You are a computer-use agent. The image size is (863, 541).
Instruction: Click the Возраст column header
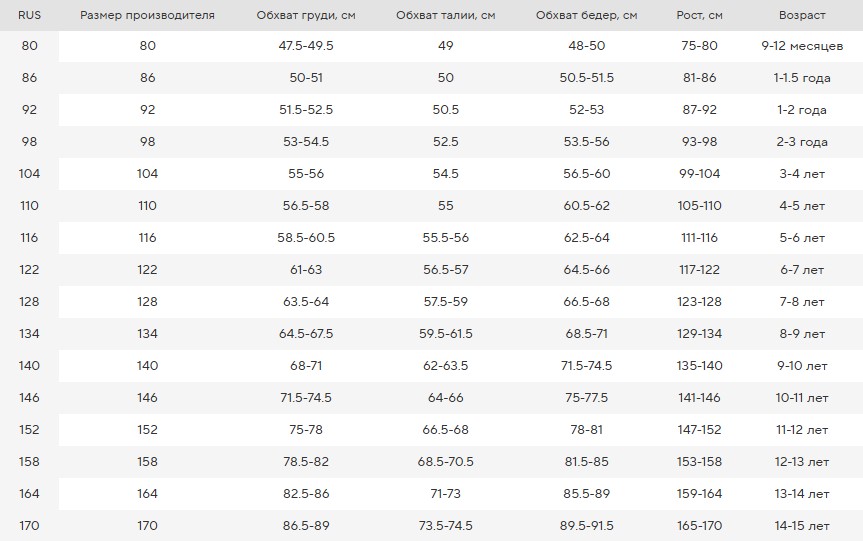802,15
